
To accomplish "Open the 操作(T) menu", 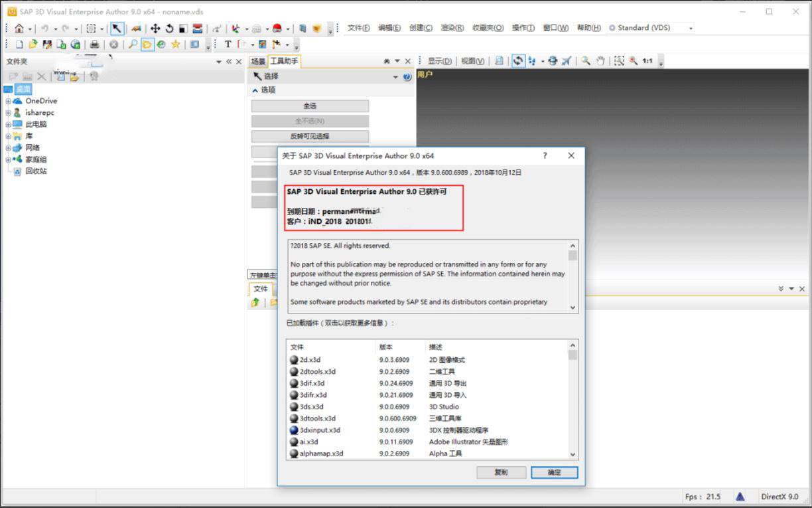I will coord(523,28).
